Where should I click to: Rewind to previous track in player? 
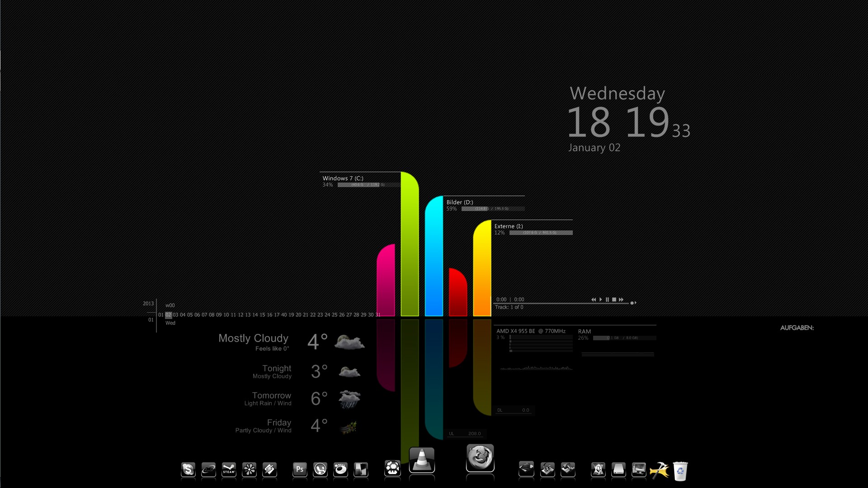click(x=593, y=300)
